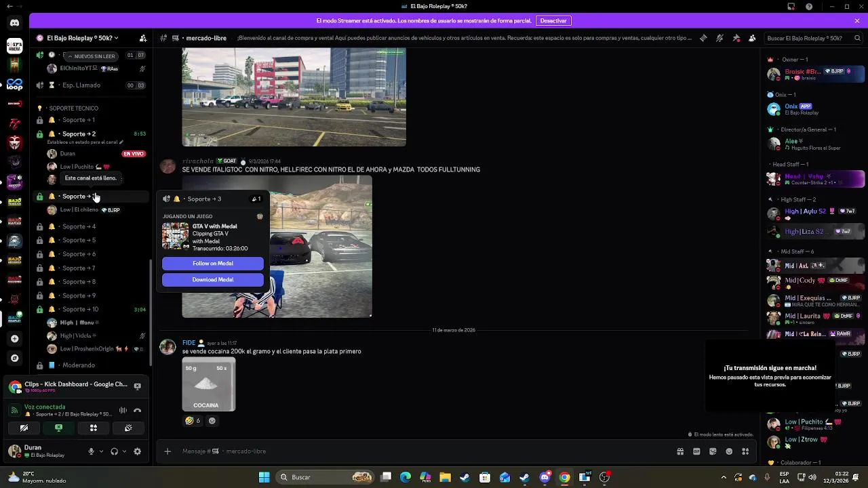Click the Buscar El Bajo Roleplay search field
The height and width of the screenshot is (488, 868).
point(814,38)
